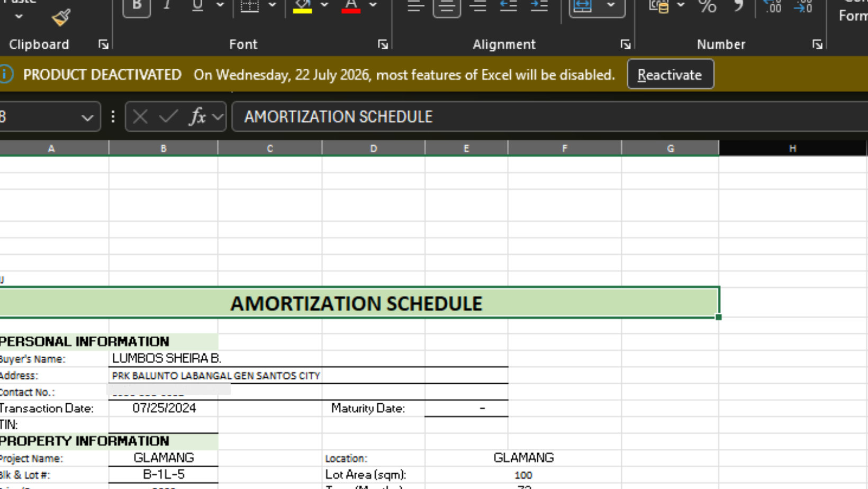Select the AMORTIZATION SCHEDULE title cell
Image resolution: width=868 pixels, height=489 pixels.
point(359,303)
